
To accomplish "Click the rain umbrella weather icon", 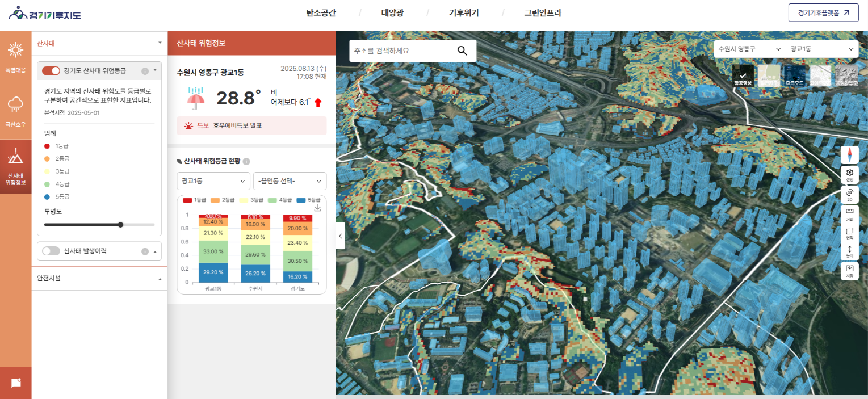I will (x=196, y=98).
